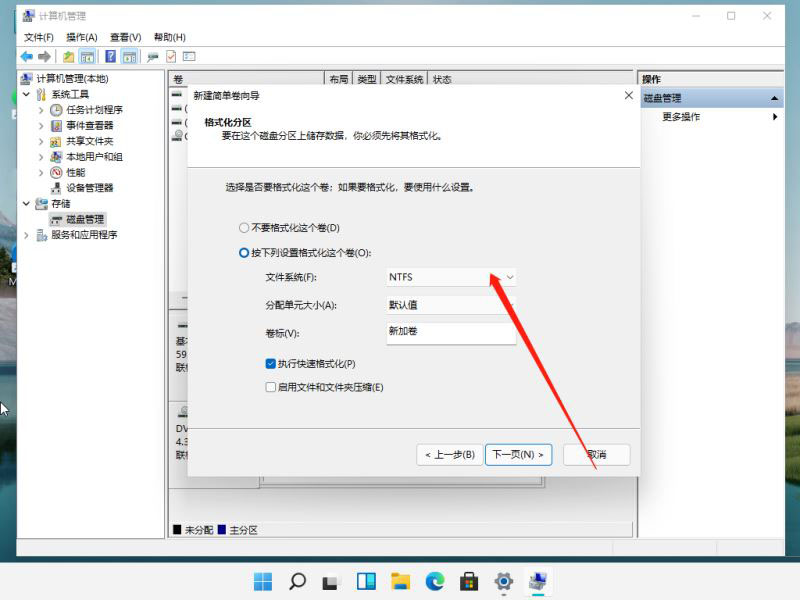This screenshot has width=800, height=600.
Task: Click the 磁盘管理 disk icon
Action: [56, 219]
